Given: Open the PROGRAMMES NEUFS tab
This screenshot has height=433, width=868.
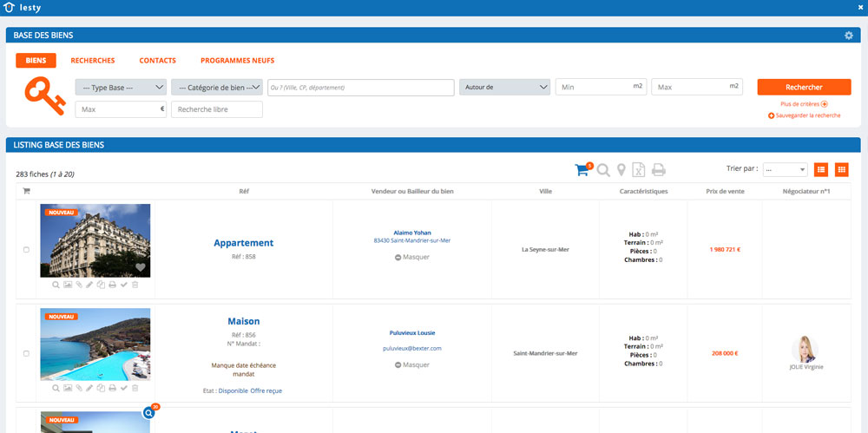Looking at the screenshot, I should (237, 61).
